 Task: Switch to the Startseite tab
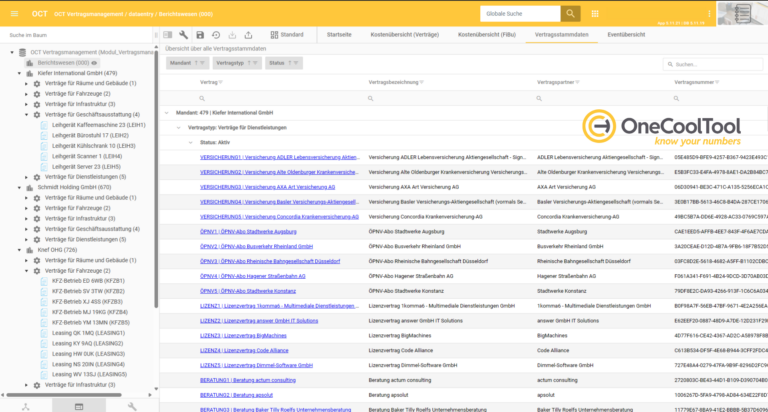339,35
